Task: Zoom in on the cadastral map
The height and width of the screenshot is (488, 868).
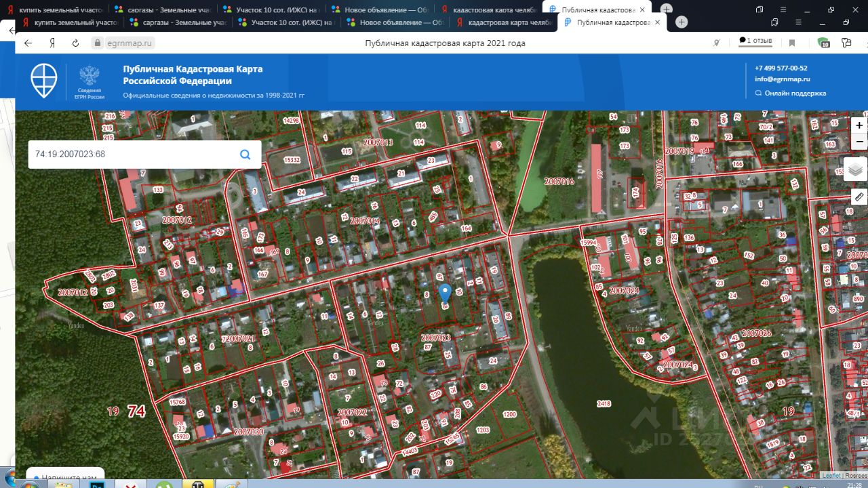Action: click(x=859, y=125)
